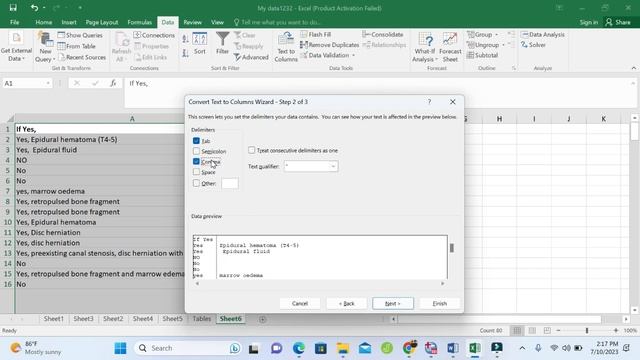The width and height of the screenshot is (640, 360).
Task: Click the Undo arrow icon
Action: [x=34, y=8]
